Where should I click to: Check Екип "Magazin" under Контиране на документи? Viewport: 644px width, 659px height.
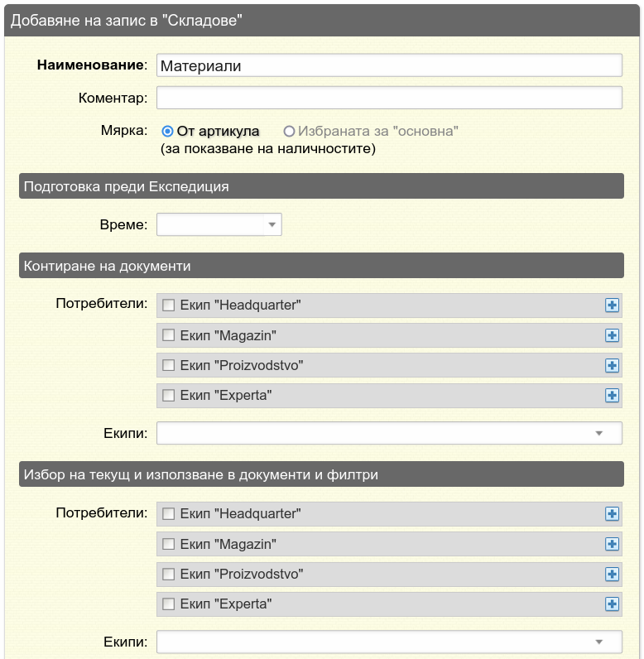[169, 335]
